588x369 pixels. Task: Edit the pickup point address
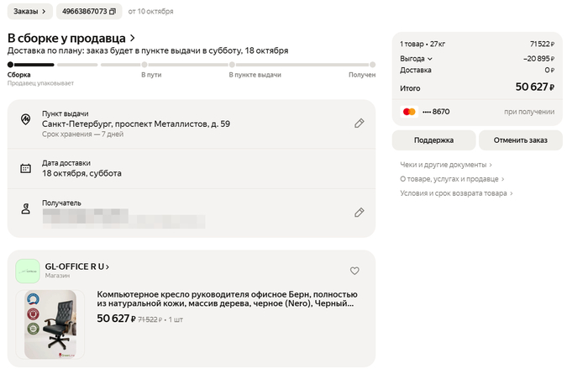(x=359, y=124)
